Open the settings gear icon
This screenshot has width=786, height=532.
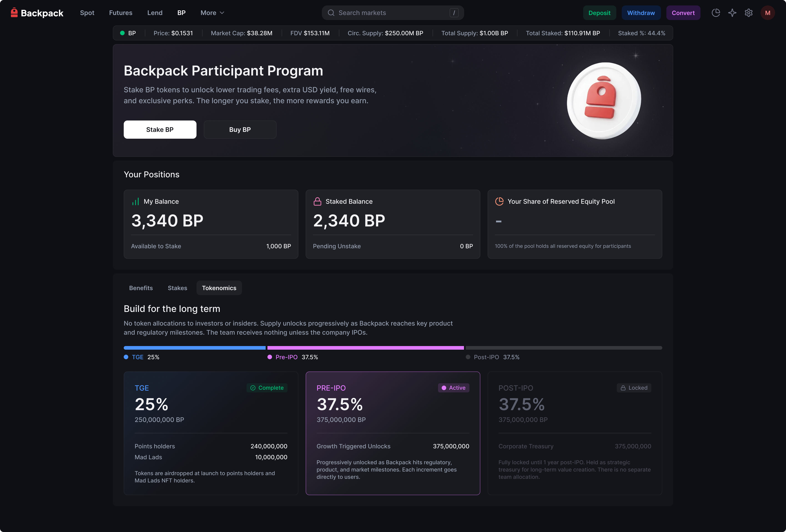(748, 13)
